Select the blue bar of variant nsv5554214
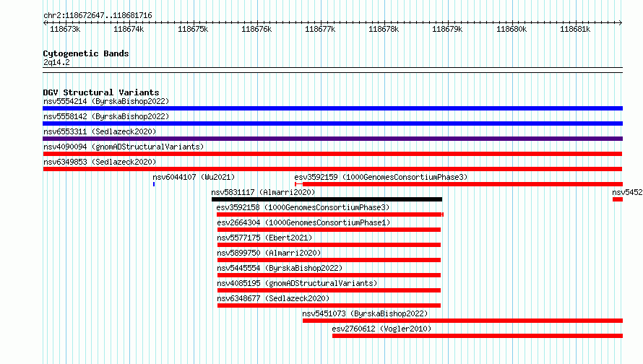 tap(332, 108)
